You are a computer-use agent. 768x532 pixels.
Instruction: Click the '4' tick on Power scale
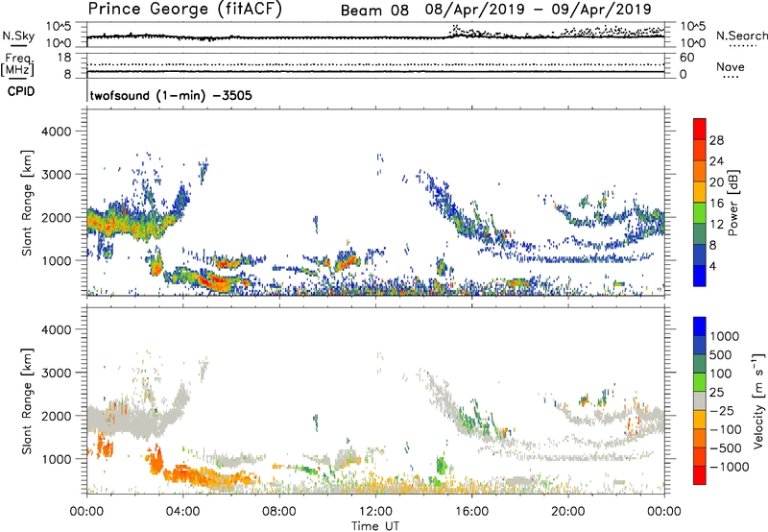pos(712,266)
